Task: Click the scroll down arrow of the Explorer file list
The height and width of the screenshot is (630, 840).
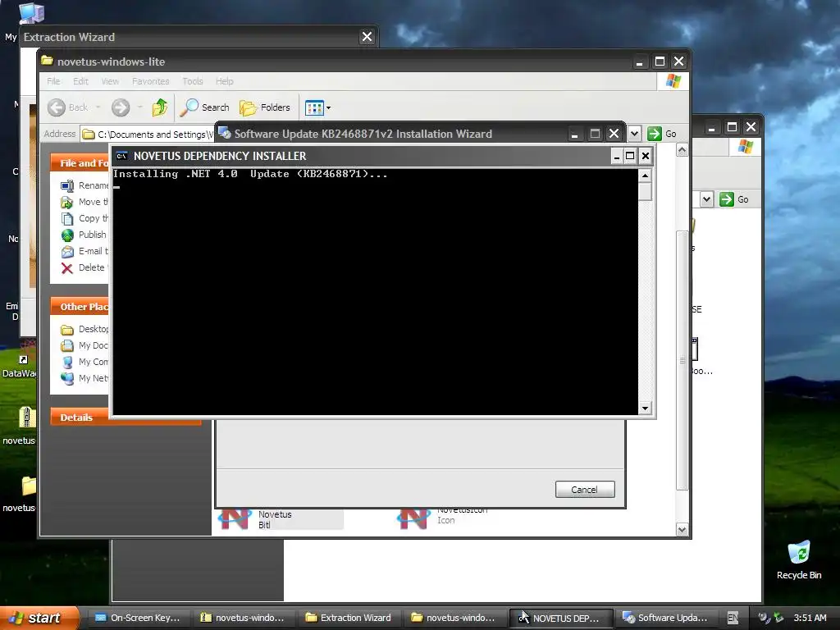Action: pos(682,530)
